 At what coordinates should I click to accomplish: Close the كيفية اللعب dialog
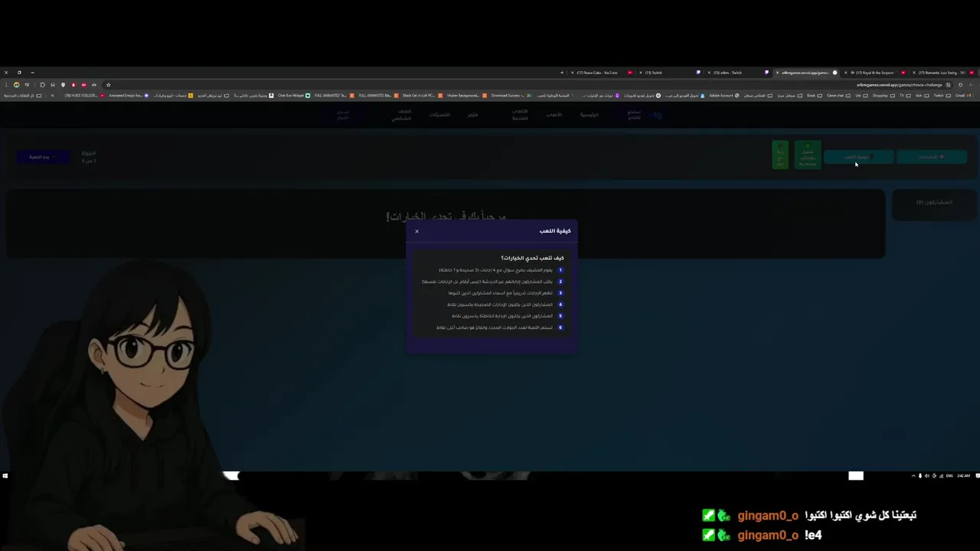[416, 231]
